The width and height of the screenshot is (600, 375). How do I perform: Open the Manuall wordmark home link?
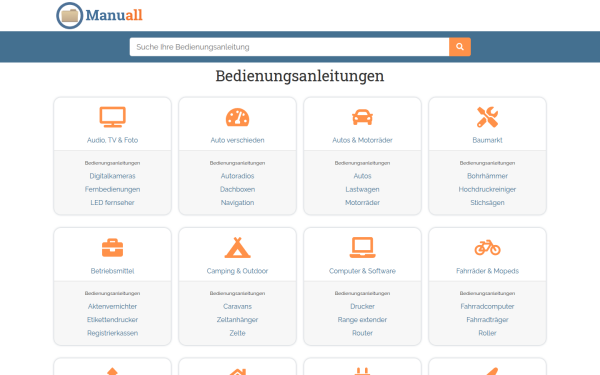point(114,15)
